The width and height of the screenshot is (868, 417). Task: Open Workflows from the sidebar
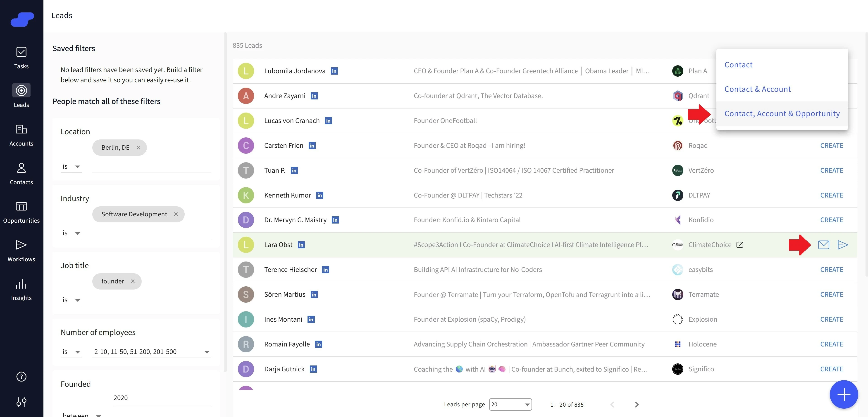point(21,251)
